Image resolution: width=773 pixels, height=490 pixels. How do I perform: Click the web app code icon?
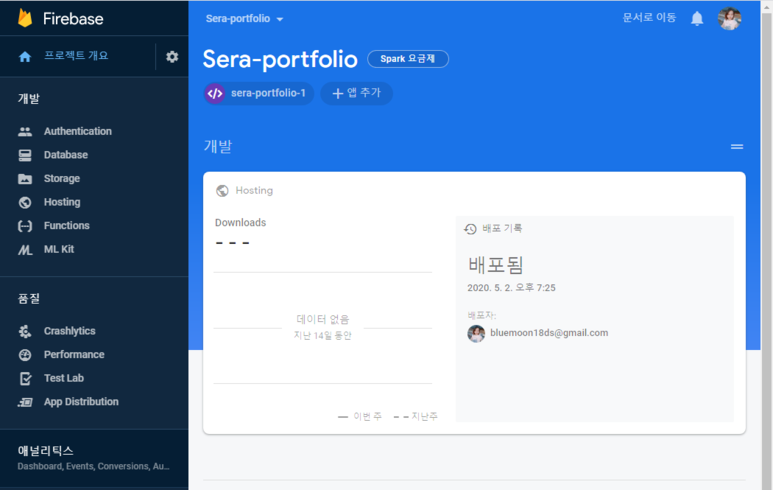point(215,93)
